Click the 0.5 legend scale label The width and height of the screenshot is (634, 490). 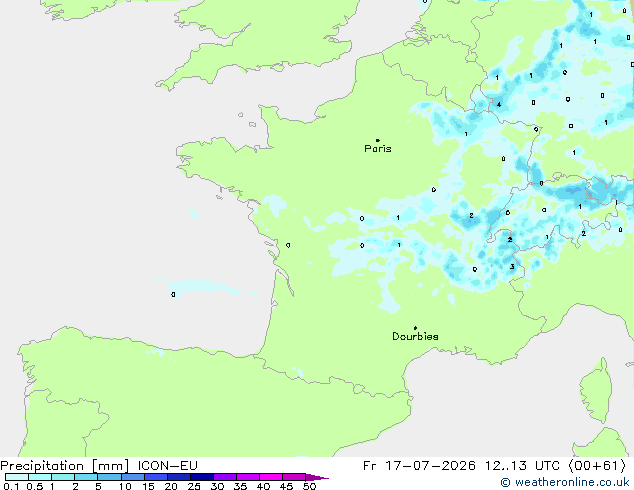[x=35, y=486]
